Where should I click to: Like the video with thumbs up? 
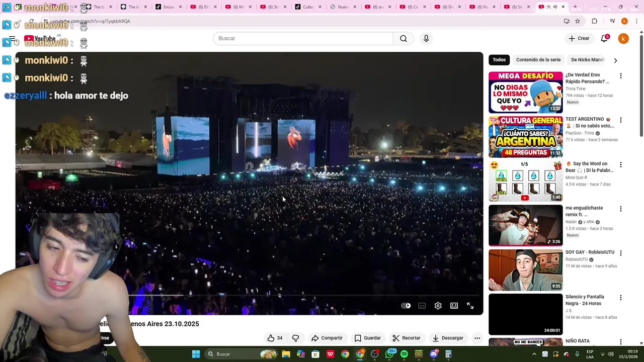point(275,338)
